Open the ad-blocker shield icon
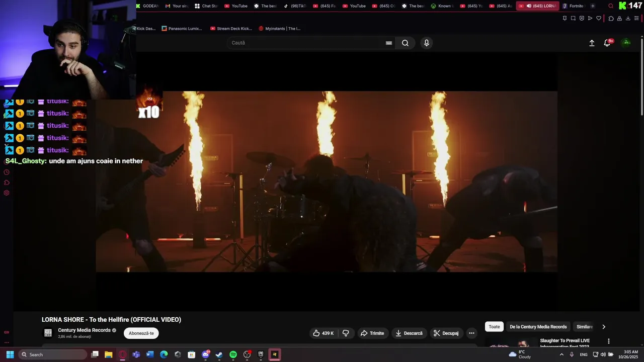 [x=582, y=18]
